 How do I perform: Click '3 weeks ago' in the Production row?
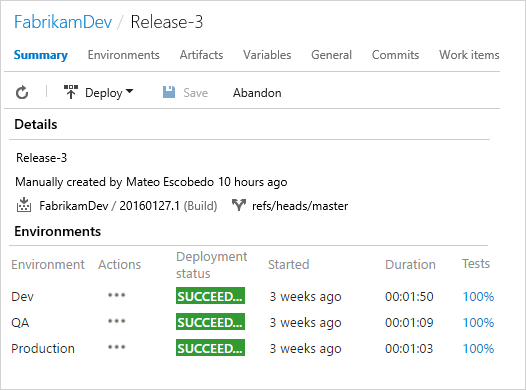tap(305, 349)
